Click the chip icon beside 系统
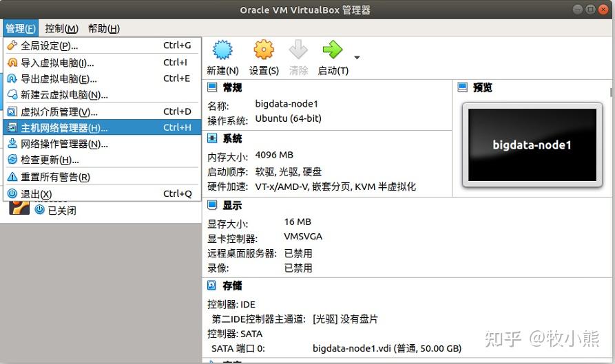 (x=212, y=138)
